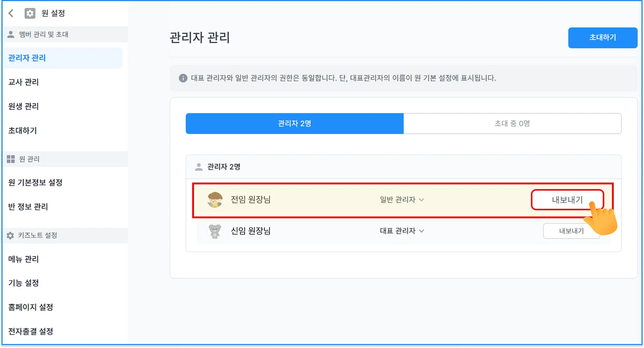Select 원 기본정보 설정 menu item
Viewport: 644px width, 348px height.
(x=35, y=183)
